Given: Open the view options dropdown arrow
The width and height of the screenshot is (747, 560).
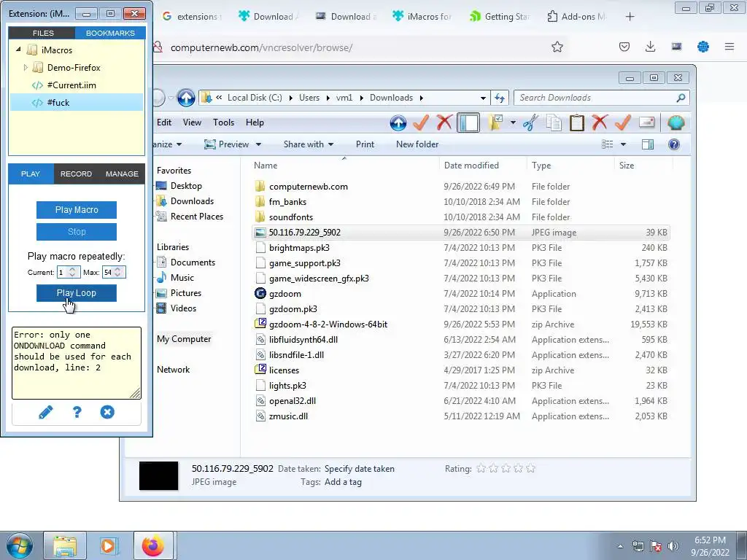Looking at the screenshot, I should click(x=623, y=144).
